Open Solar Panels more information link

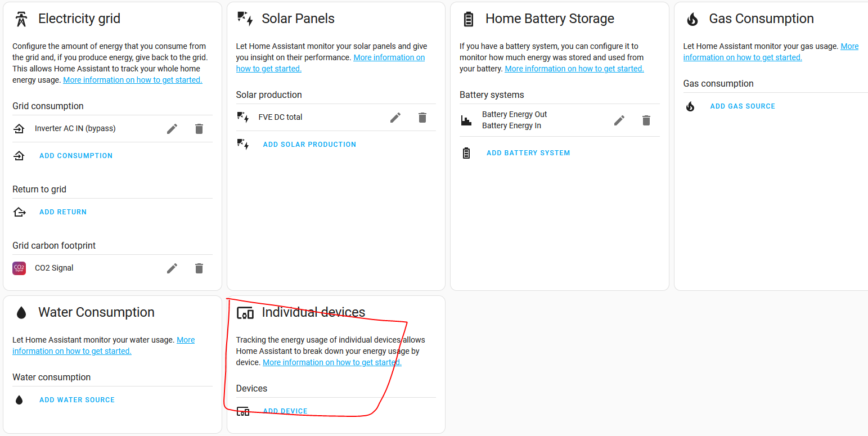tap(389, 57)
